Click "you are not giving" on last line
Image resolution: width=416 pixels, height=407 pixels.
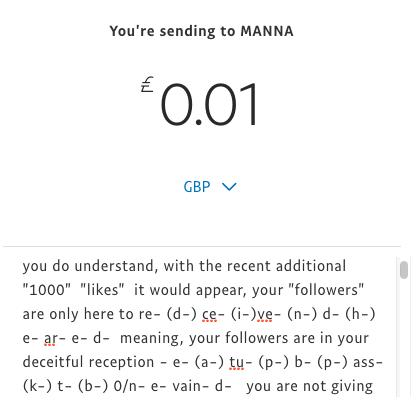click(309, 387)
